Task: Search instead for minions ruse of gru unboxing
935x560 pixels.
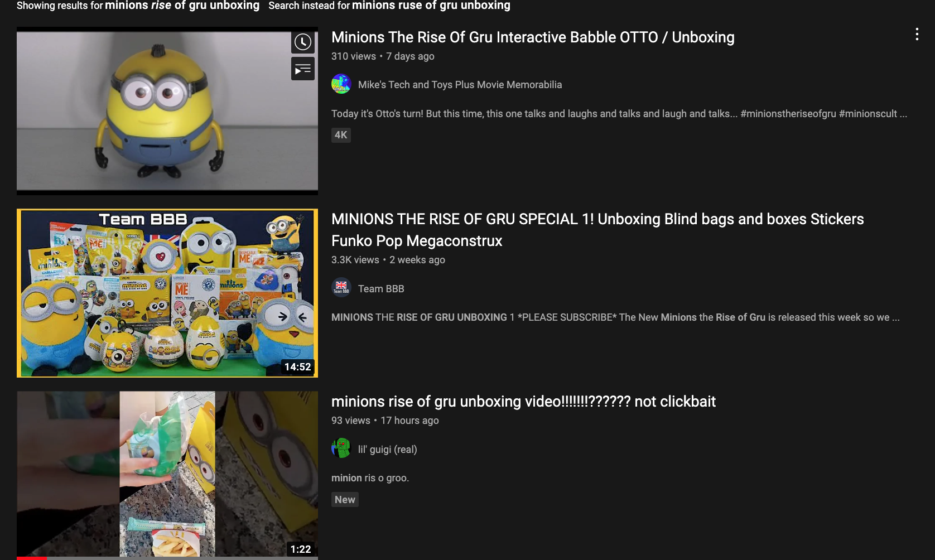Action: click(431, 6)
